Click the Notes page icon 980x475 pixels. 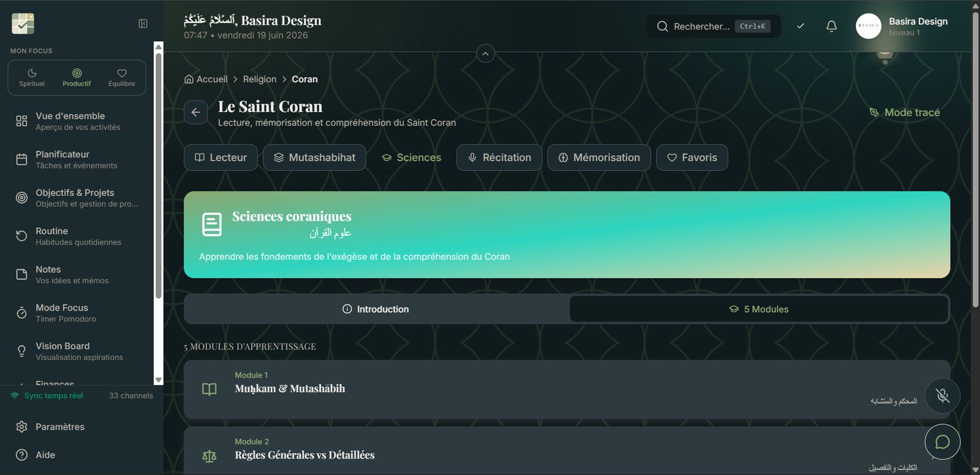coord(21,275)
